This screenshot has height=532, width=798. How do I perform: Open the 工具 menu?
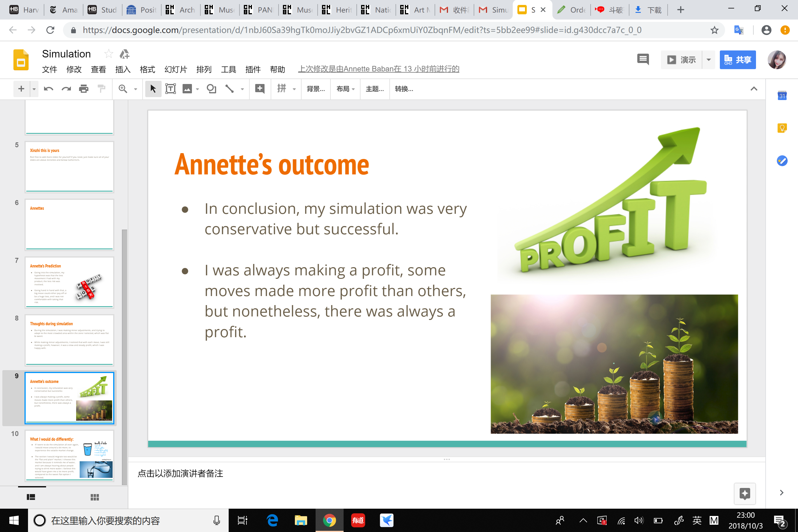[x=228, y=69]
